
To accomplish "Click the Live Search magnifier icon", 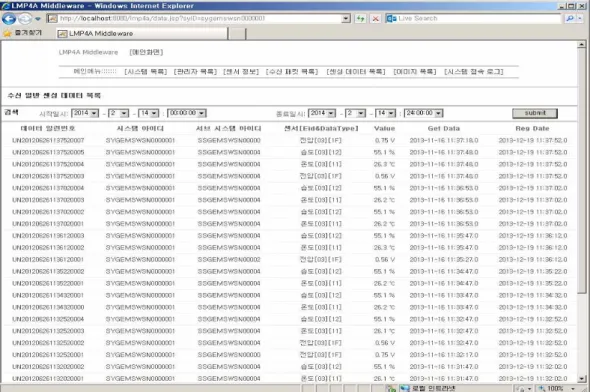I will (570, 18).
